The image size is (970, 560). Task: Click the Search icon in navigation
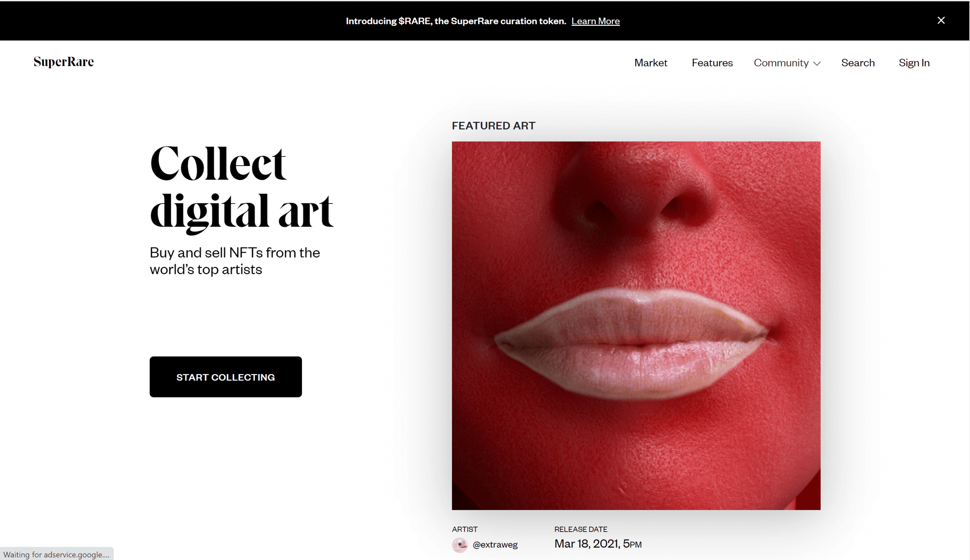(858, 62)
